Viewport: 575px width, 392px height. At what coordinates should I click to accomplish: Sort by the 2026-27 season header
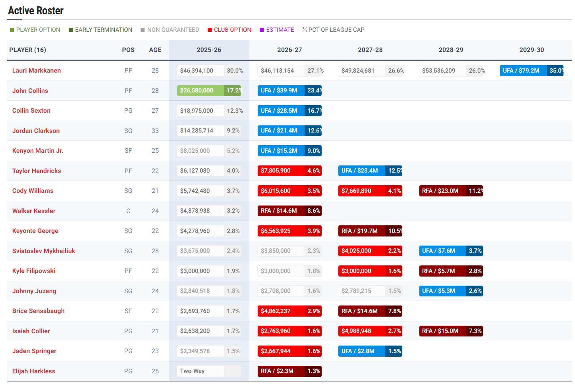click(289, 50)
